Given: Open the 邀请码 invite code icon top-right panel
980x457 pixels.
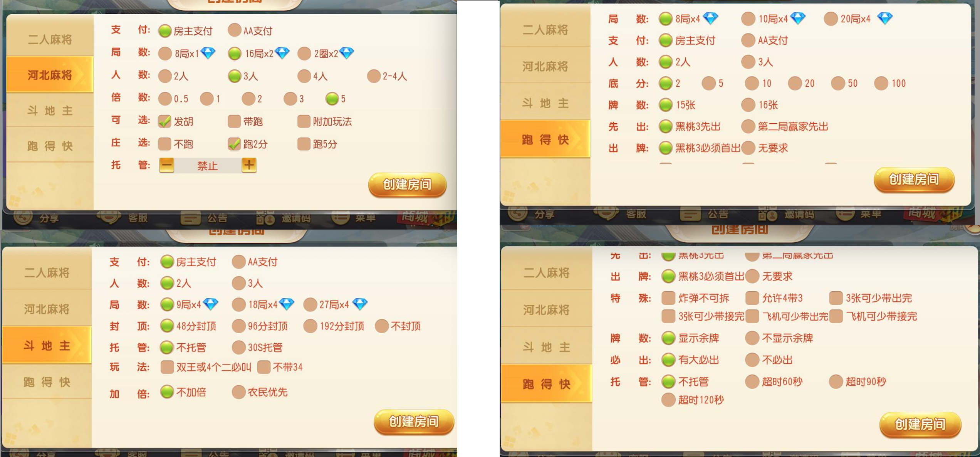Looking at the screenshot, I should 767,214.
